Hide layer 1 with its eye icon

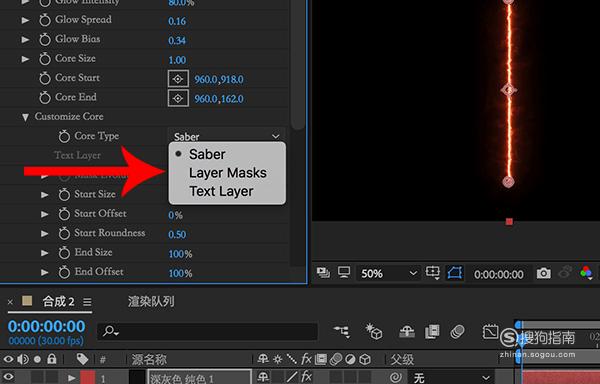[x=8, y=377]
